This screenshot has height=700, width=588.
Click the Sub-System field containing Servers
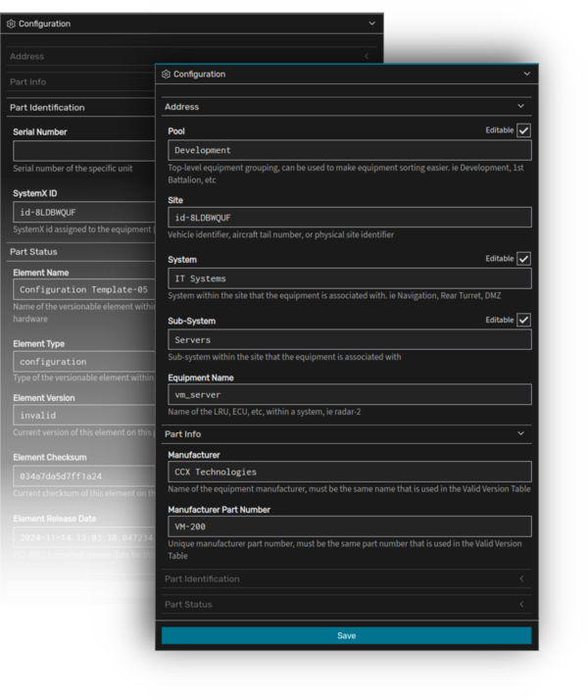350,340
